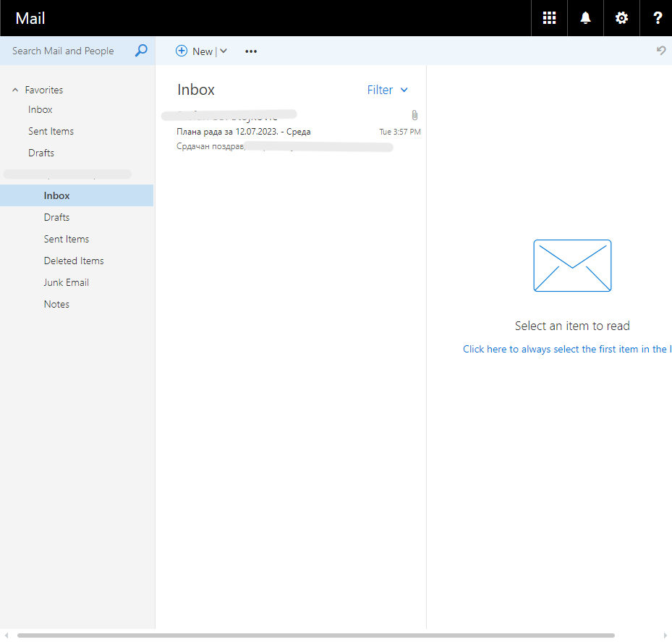The width and height of the screenshot is (672, 642).
Task: Collapse the Favorites folder group
Action: tap(15, 90)
